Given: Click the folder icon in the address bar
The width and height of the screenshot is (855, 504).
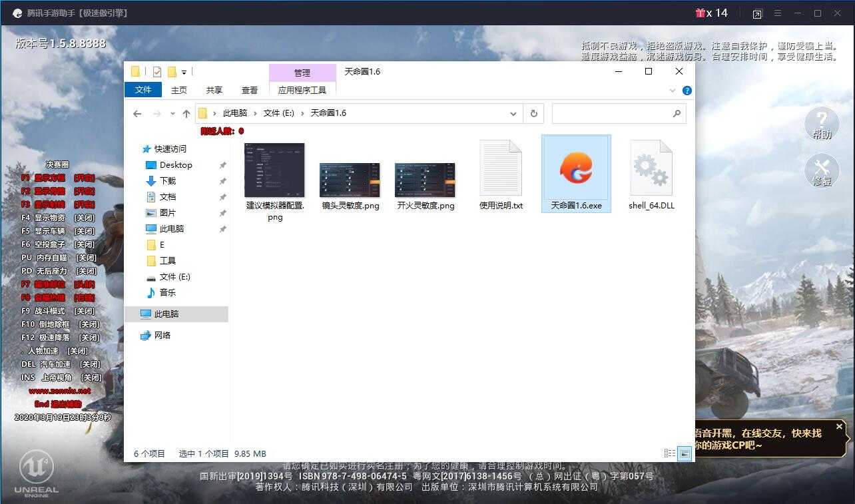Looking at the screenshot, I should [x=203, y=113].
